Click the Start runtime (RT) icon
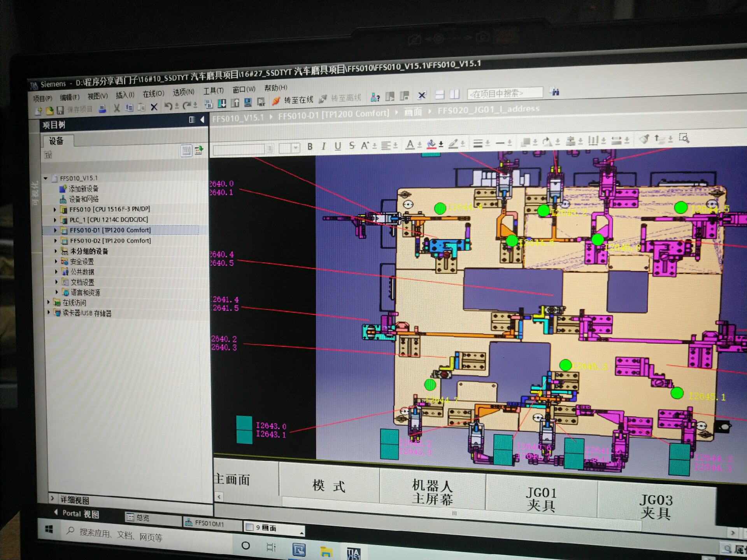Screen dimensions: 747x560 pos(261,102)
